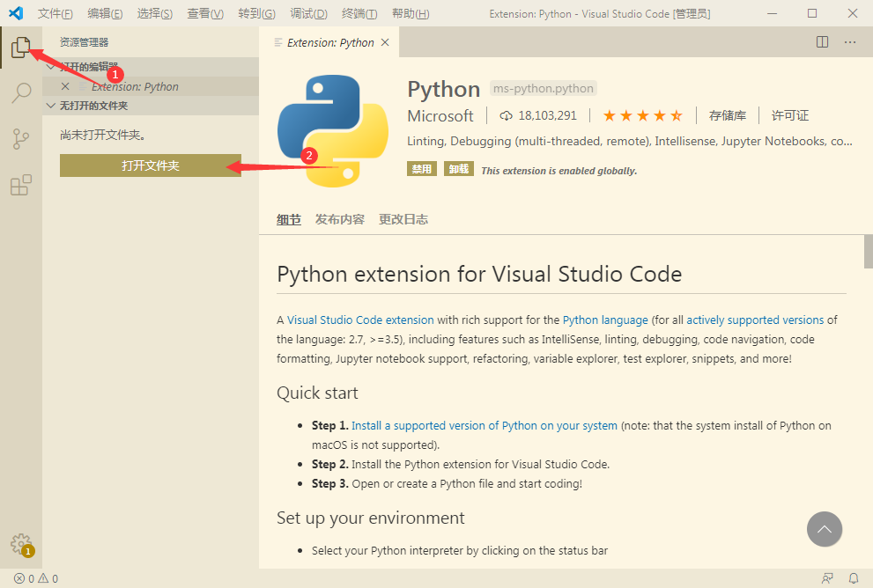The image size is (873, 588).
Task: Click the errors and warnings status indicator
Action: click(36, 578)
